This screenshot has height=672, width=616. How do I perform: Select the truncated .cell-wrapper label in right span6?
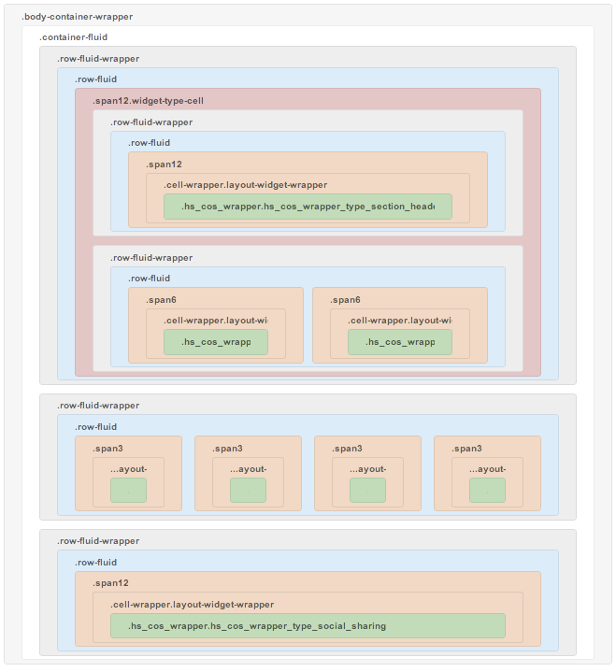pyautogui.click(x=400, y=321)
